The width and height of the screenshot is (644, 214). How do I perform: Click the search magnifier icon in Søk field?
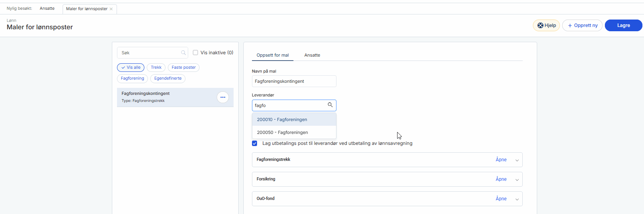click(183, 53)
